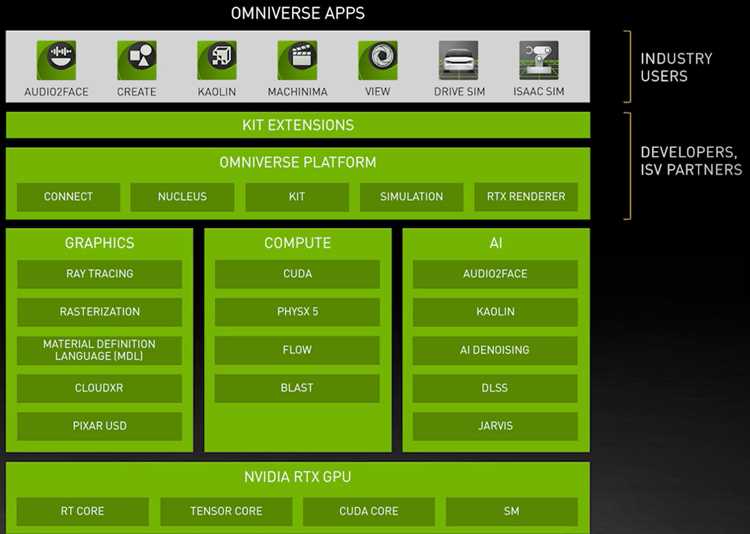Click the Graphics column heading
This screenshot has height=534, width=750.
click(x=99, y=243)
